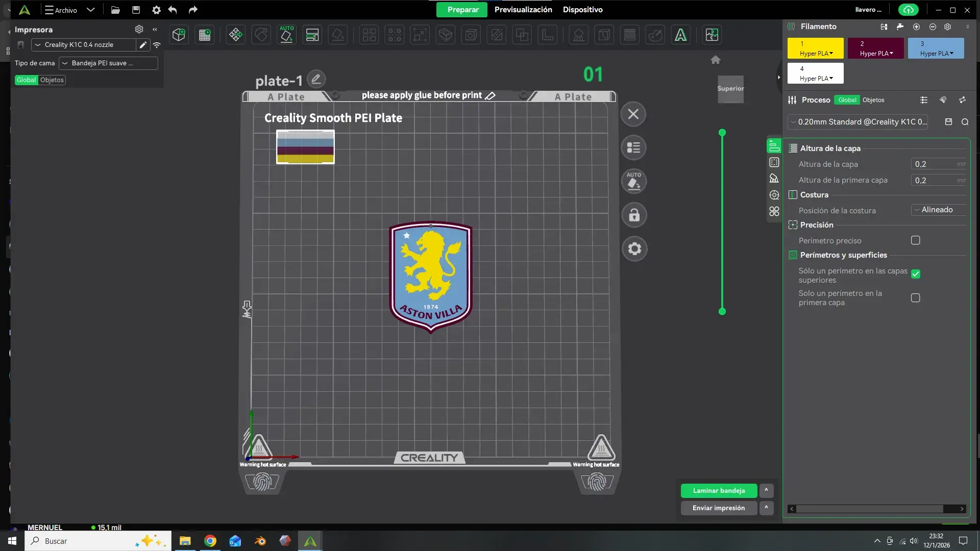The width and height of the screenshot is (980, 551).
Task: Expand the Archivo menu chevron
Action: (90, 10)
